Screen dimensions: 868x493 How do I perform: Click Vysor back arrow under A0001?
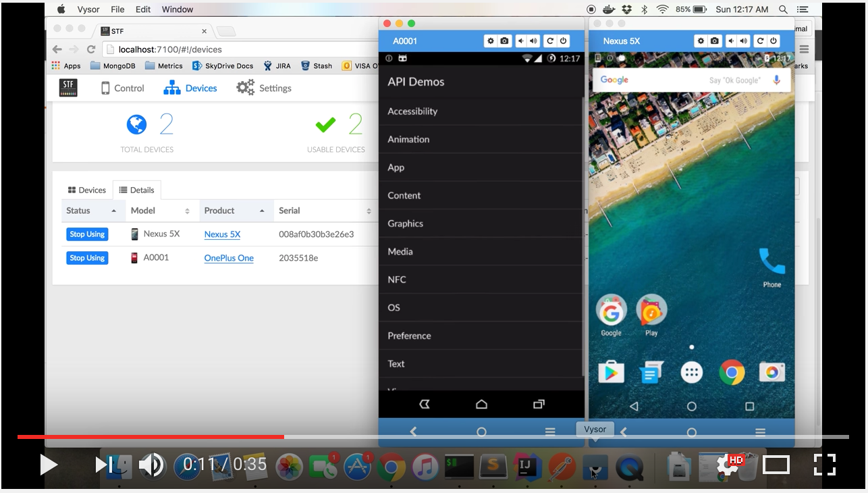pos(413,432)
